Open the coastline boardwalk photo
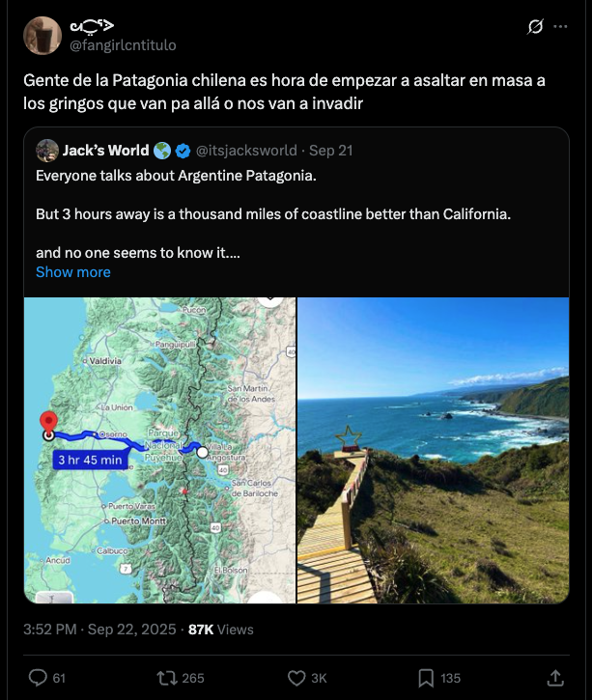 pyautogui.click(x=433, y=451)
